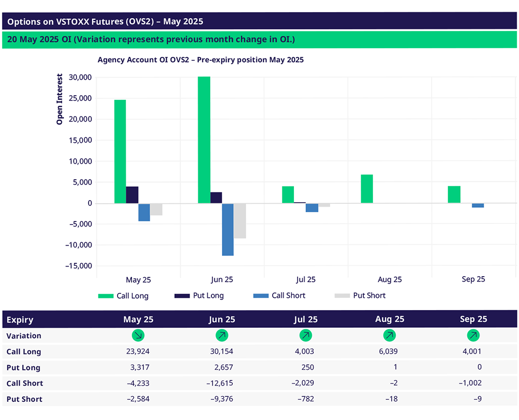
Task: Click the Expiry table header cell
Action: point(20,320)
